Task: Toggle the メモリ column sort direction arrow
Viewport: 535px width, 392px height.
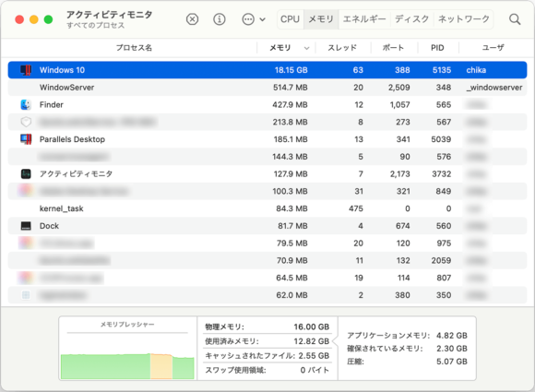Action: click(x=307, y=48)
